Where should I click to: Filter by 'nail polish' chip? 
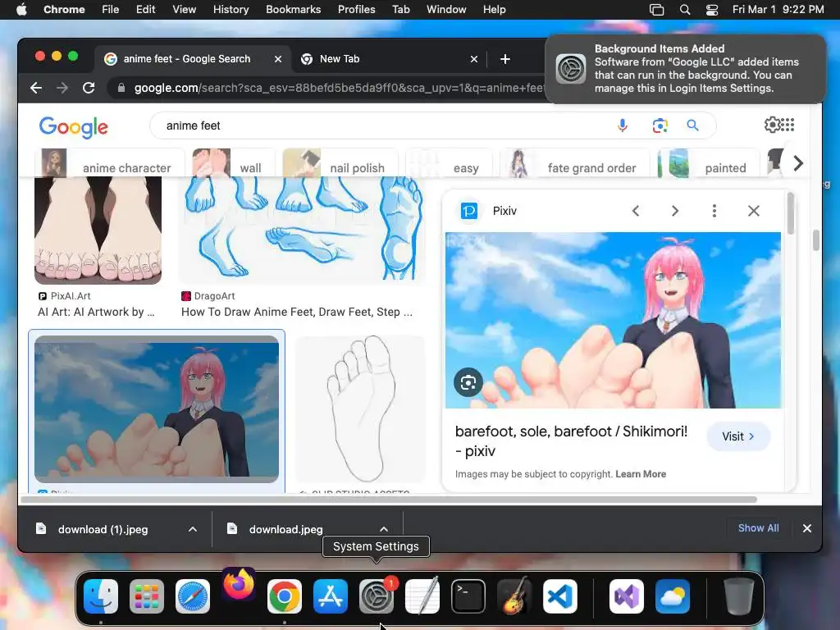coord(340,163)
